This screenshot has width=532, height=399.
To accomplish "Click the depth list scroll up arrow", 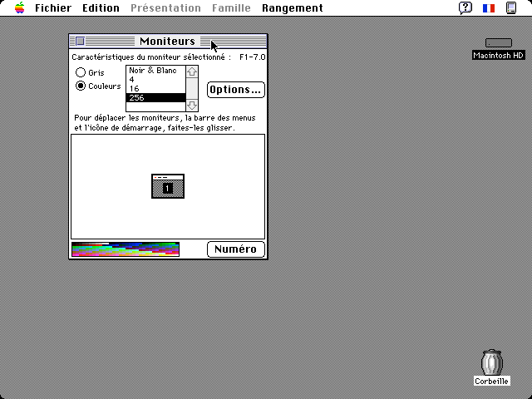I will coord(192,71).
